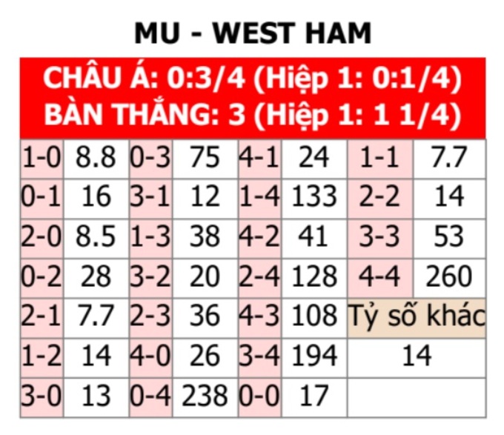This screenshot has height=435, width=504.
Task: Click the 8.5 odds for 2-0
Action: coord(96,237)
